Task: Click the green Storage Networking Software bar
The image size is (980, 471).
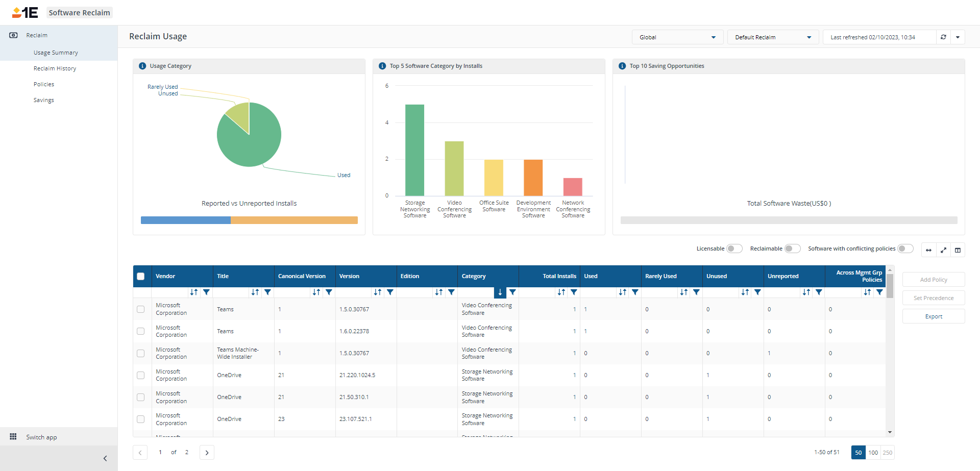Action: click(414, 150)
